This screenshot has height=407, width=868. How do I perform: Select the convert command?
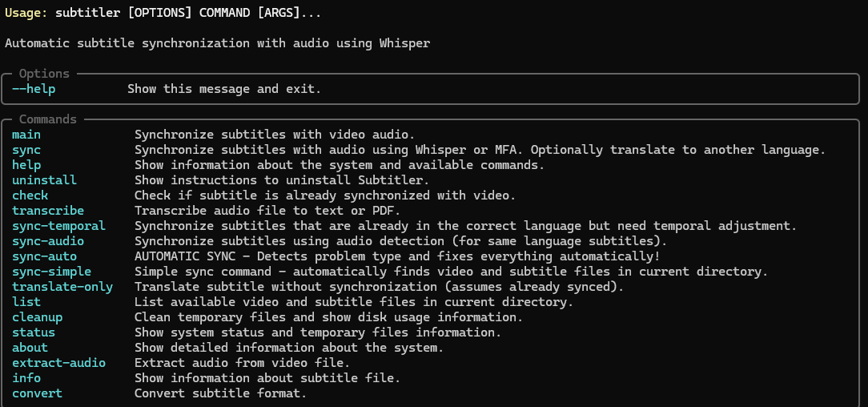point(37,393)
